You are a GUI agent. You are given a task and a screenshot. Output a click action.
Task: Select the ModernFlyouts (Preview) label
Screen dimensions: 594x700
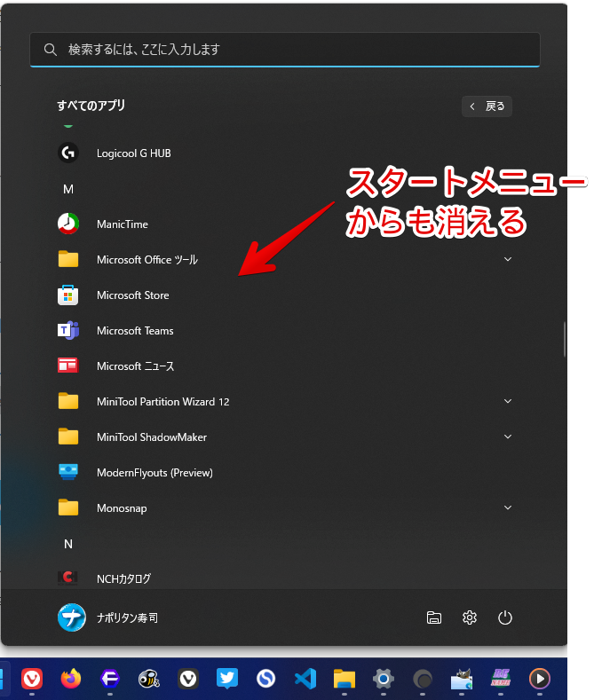155,472
